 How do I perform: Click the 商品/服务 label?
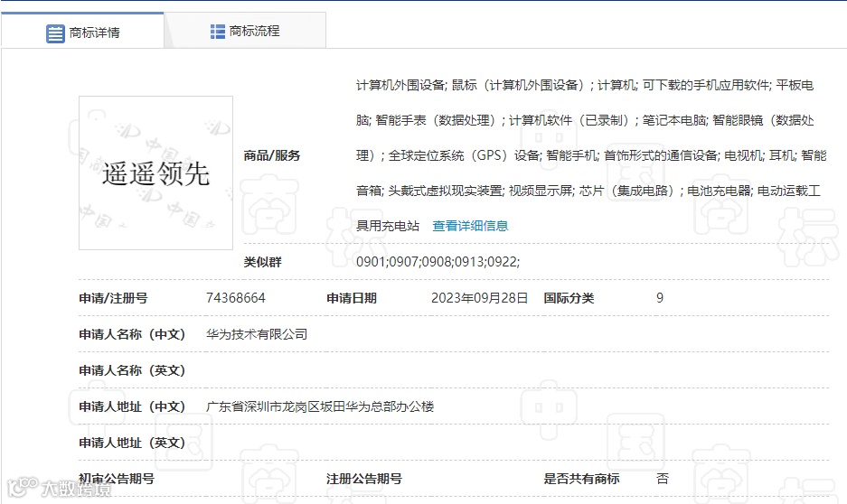click(x=272, y=155)
